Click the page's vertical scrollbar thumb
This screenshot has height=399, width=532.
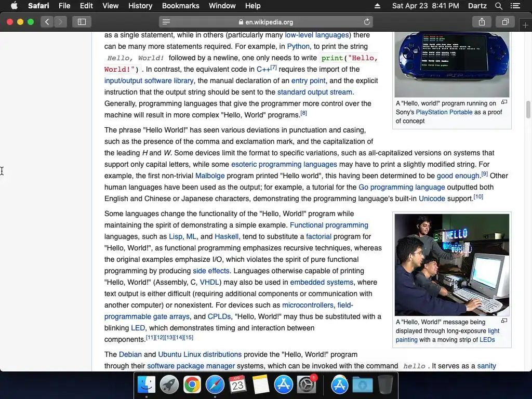click(528, 109)
